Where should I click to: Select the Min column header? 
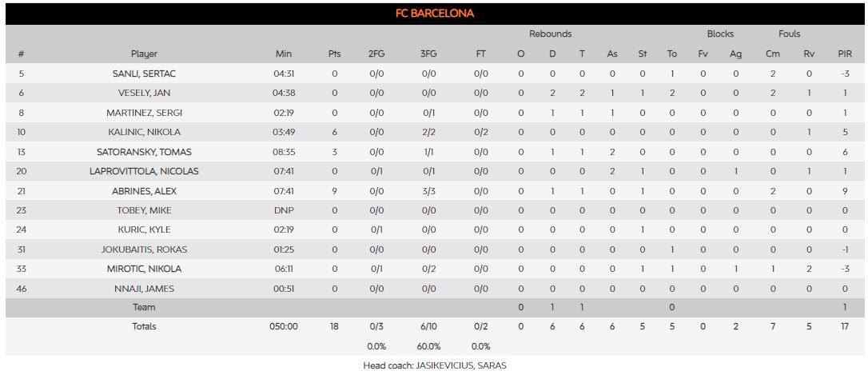pos(284,54)
